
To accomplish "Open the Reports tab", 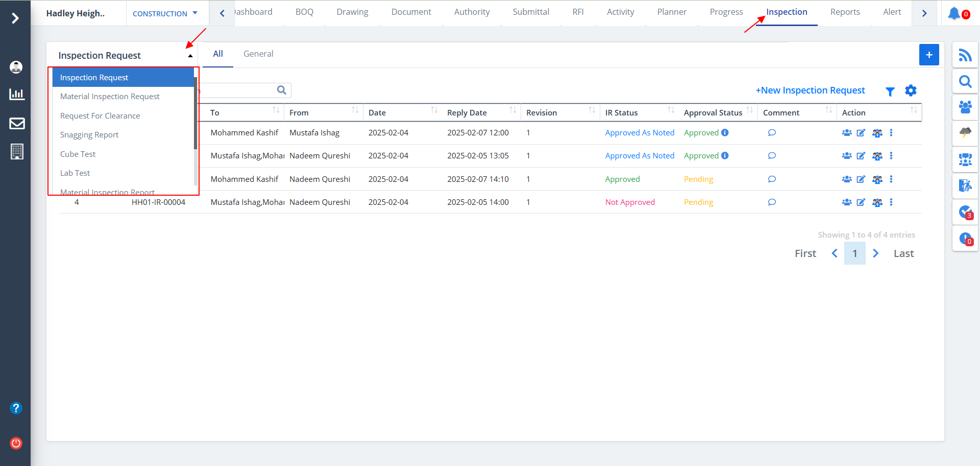I will [x=845, y=12].
